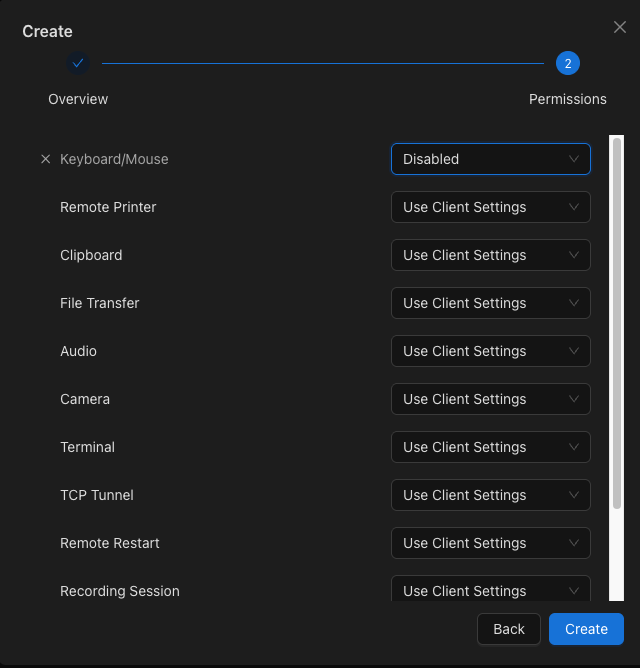This screenshot has height=668, width=640.
Task: Open the Audio permission dropdown
Action: (x=491, y=351)
